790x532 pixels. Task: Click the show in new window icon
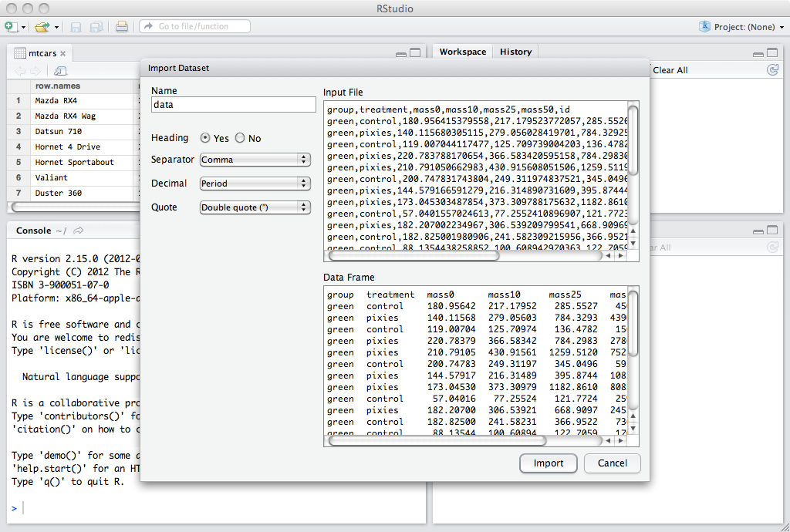[60, 71]
